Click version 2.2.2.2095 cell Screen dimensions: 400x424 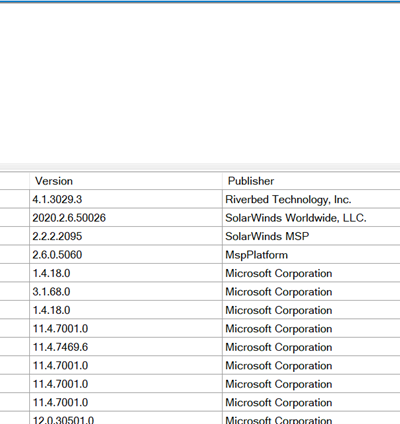pyautogui.click(x=126, y=236)
